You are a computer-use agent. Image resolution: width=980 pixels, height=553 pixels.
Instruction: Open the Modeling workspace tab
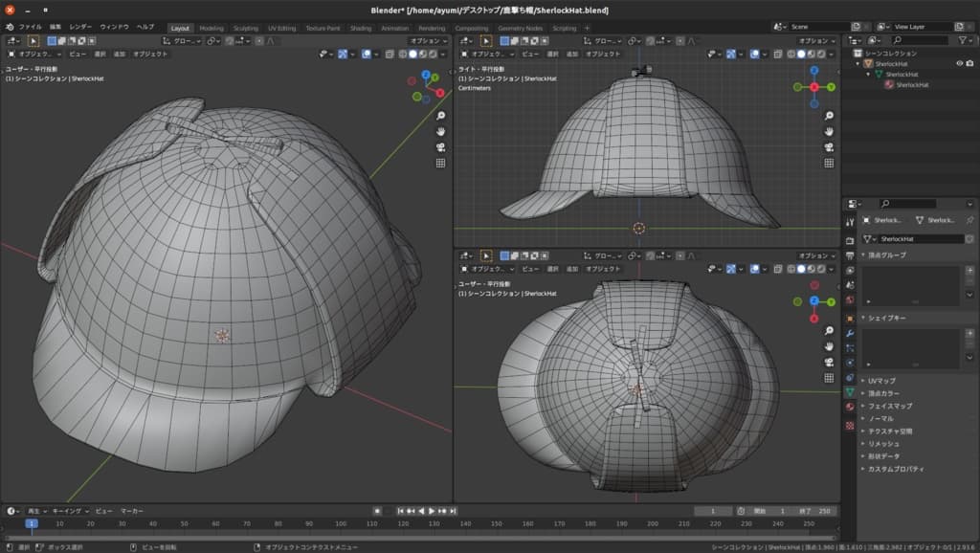click(x=212, y=28)
